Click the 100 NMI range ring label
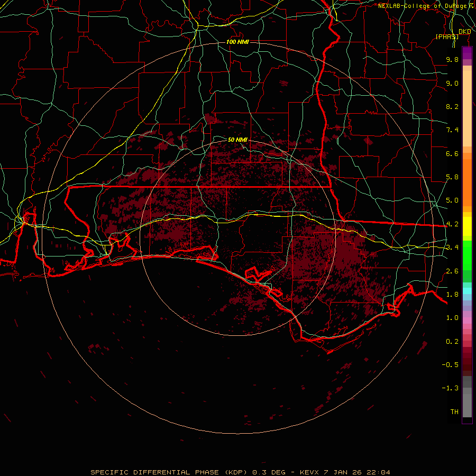 tap(237, 42)
